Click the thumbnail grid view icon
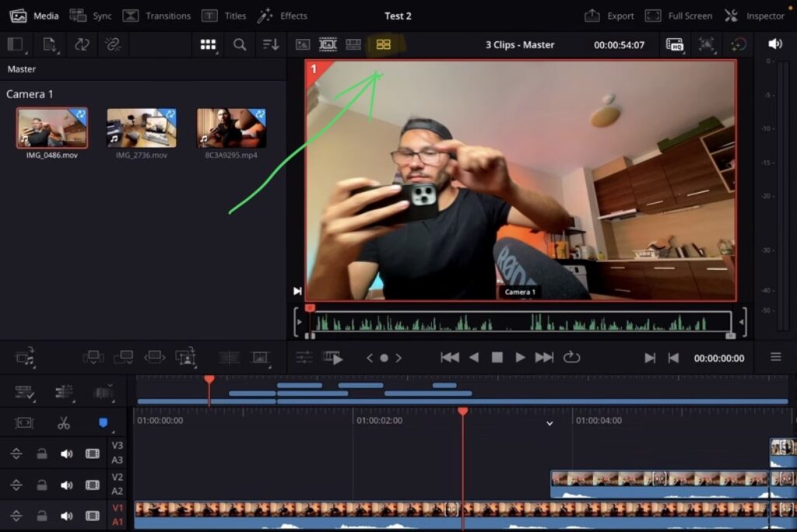The width and height of the screenshot is (797, 532). coord(208,44)
